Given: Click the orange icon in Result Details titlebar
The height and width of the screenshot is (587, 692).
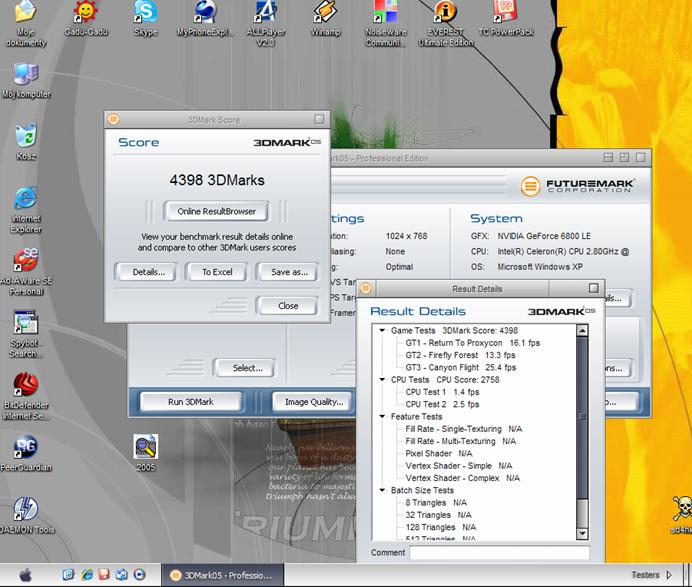Looking at the screenshot, I should coord(365,289).
